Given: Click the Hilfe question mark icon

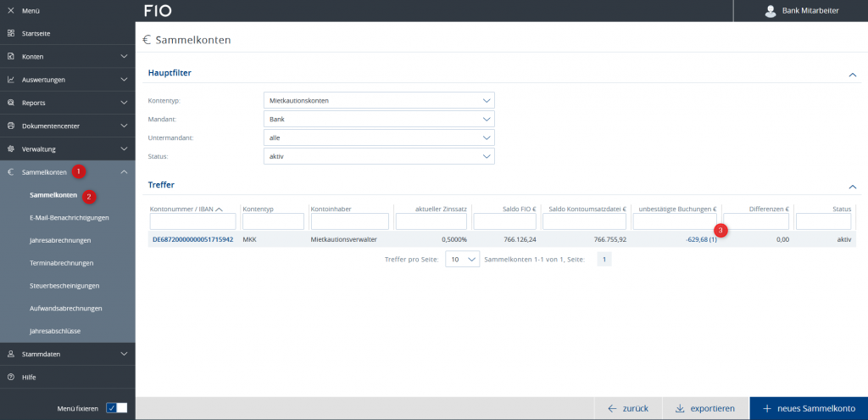Looking at the screenshot, I should click(11, 377).
